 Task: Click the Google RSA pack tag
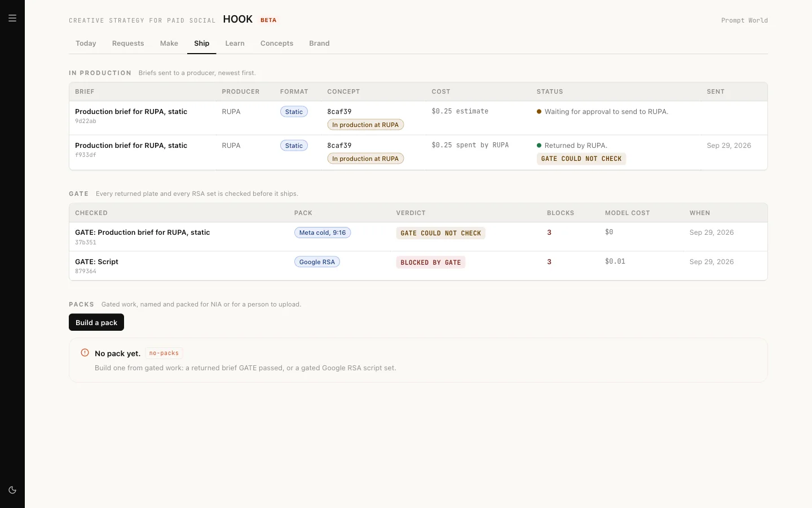[x=317, y=262]
